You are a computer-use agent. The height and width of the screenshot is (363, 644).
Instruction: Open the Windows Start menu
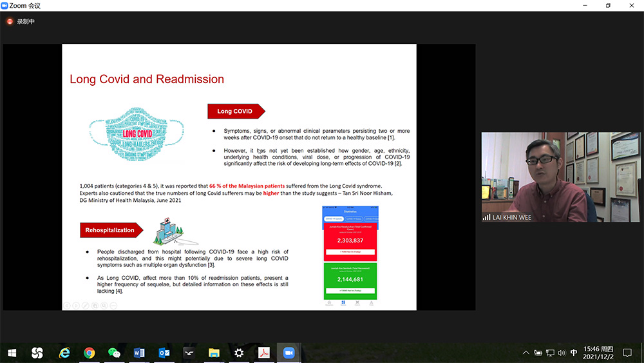pos(12,353)
